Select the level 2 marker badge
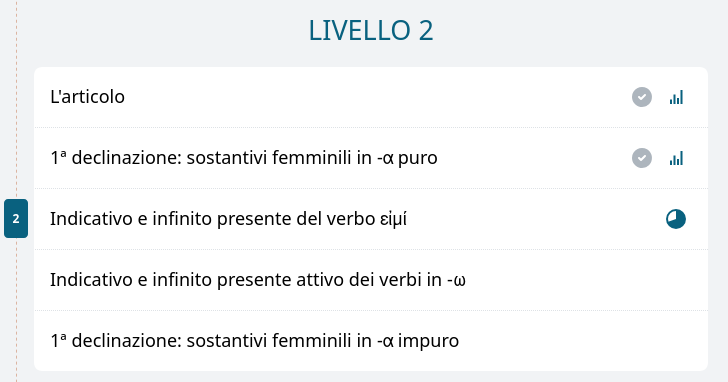This screenshot has width=728, height=382. click(x=16, y=219)
